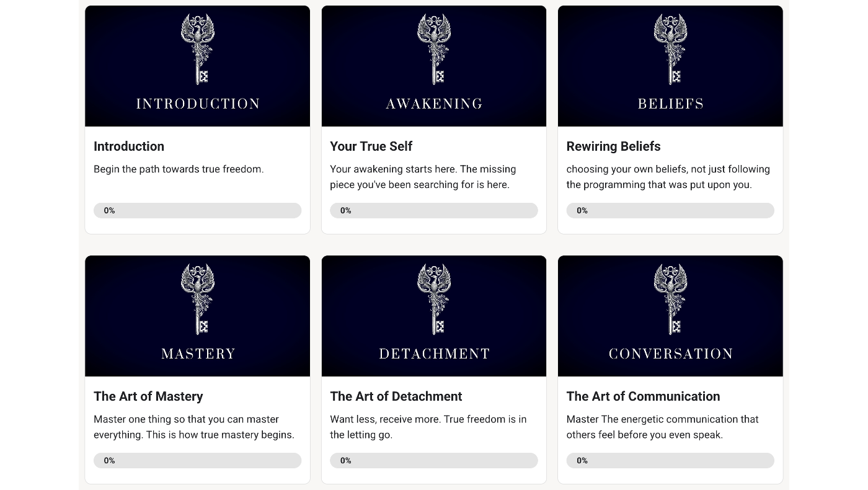Open The Art of Mastery title

(x=148, y=396)
